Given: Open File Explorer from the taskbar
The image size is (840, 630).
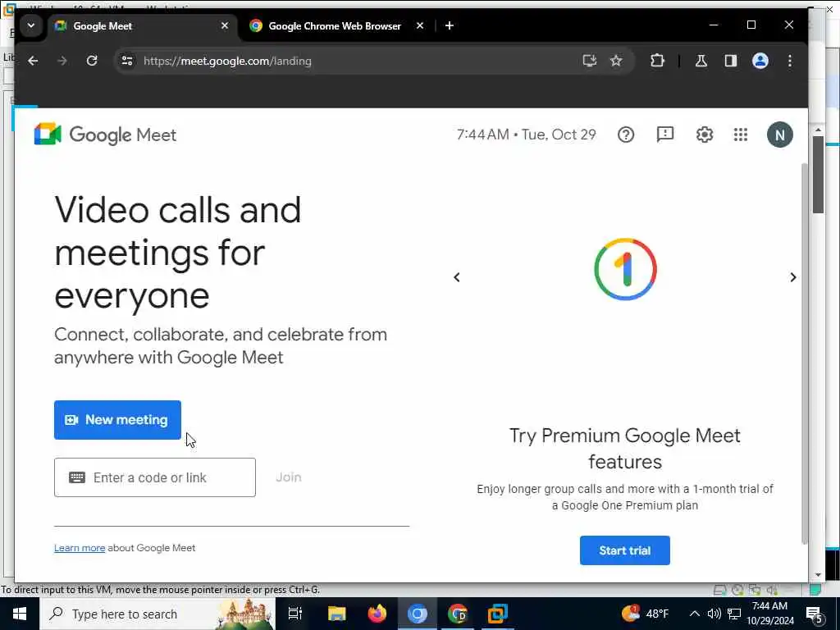Looking at the screenshot, I should [336, 614].
